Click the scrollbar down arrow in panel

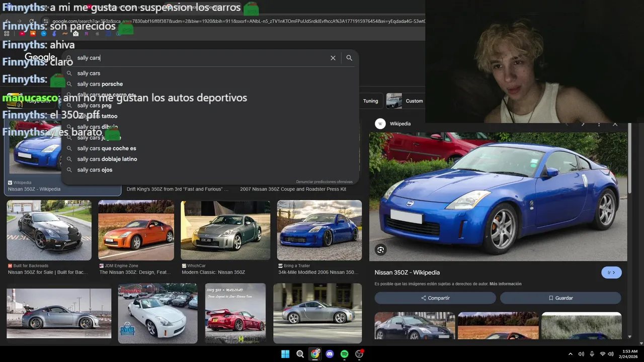click(x=630, y=337)
